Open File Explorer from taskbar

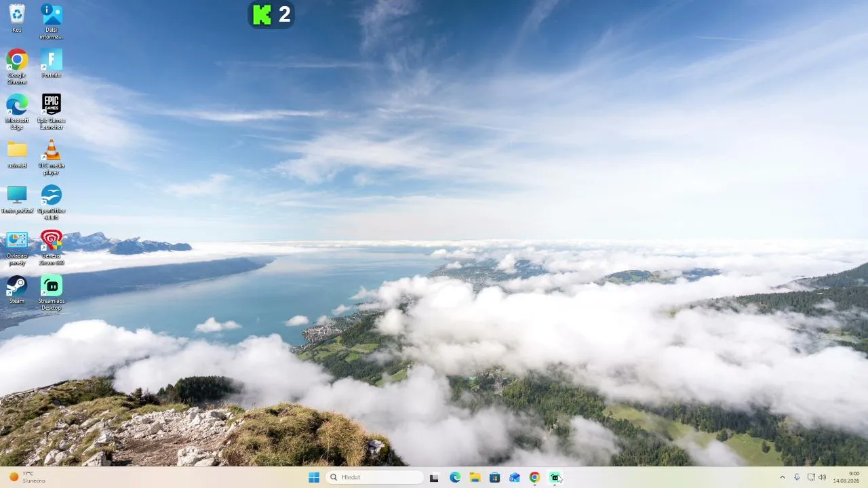point(475,477)
